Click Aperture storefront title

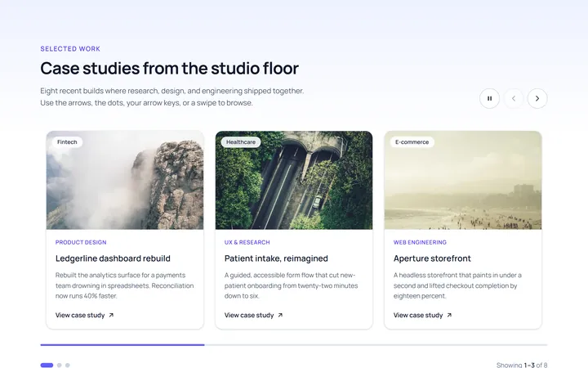click(432, 258)
